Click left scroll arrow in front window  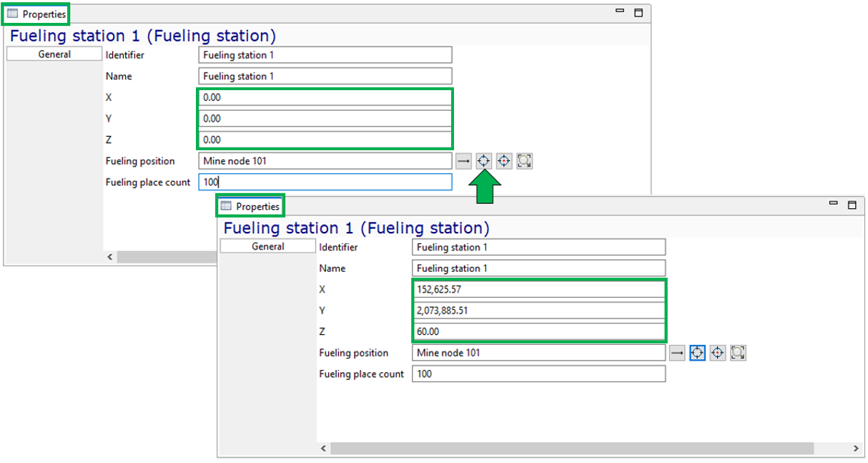(324, 449)
